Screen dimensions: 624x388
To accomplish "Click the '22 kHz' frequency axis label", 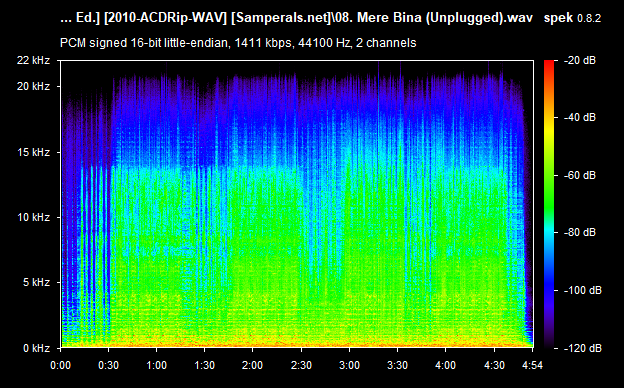I will point(33,60).
